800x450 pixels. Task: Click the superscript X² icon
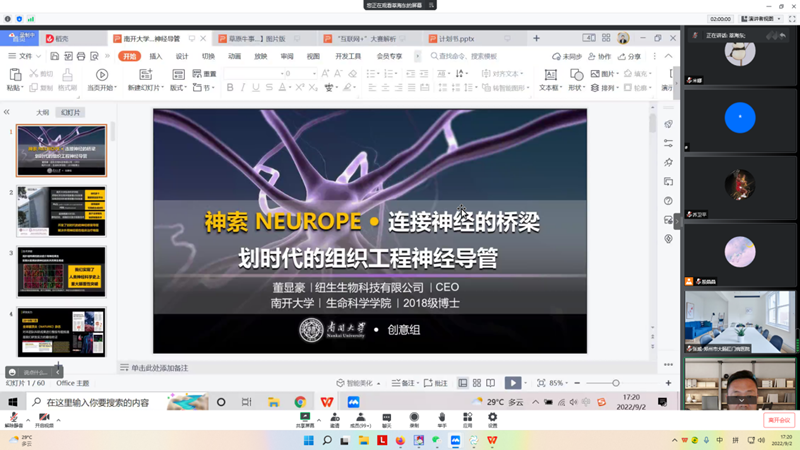point(300,87)
